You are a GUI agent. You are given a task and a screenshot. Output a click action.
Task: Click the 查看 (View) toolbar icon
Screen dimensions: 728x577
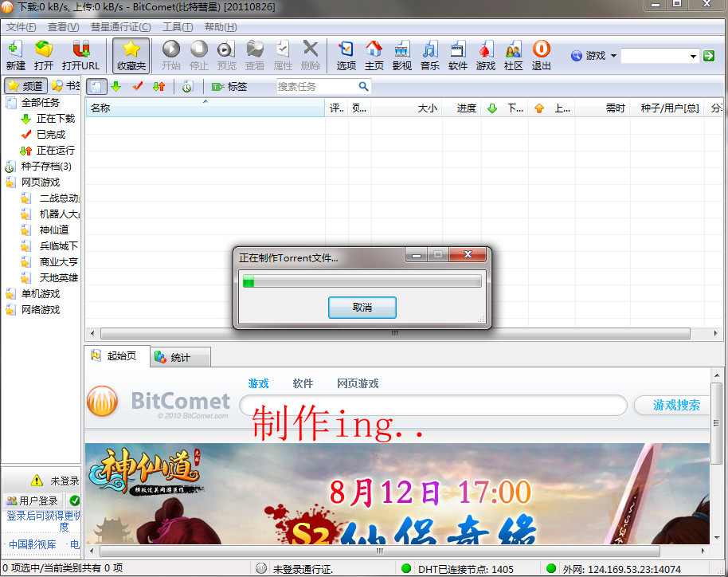pos(254,55)
